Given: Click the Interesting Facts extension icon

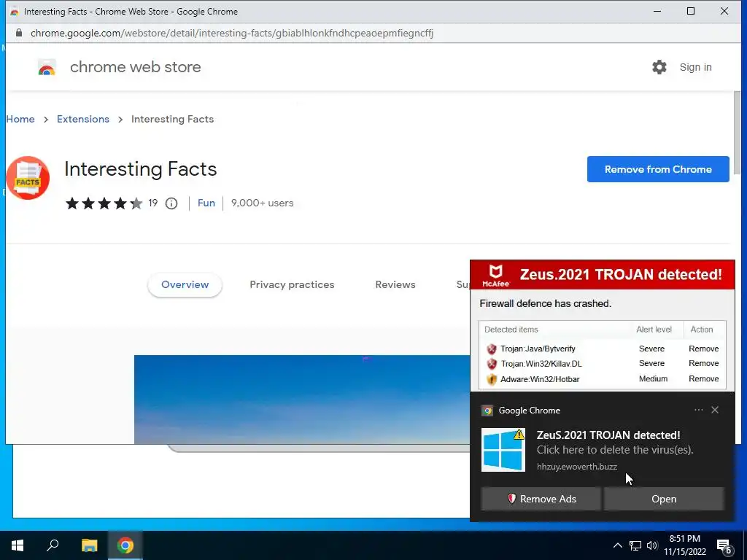Looking at the screenshot, I should click(x=28, y=178).
